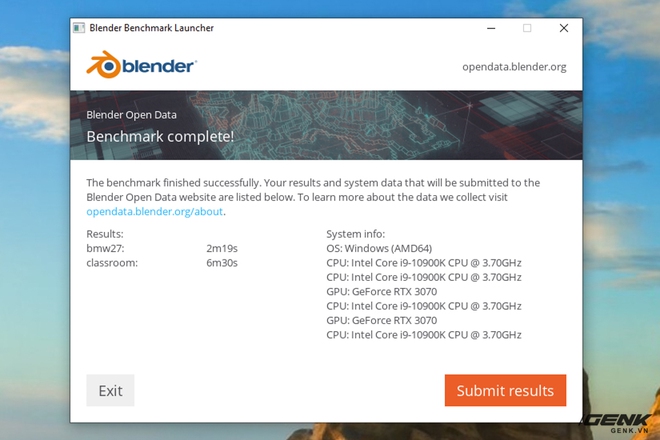The height and width of the screenshot is (440, 660).
Task: Click the opendata.blender.org header text
Action: [514, 67]
